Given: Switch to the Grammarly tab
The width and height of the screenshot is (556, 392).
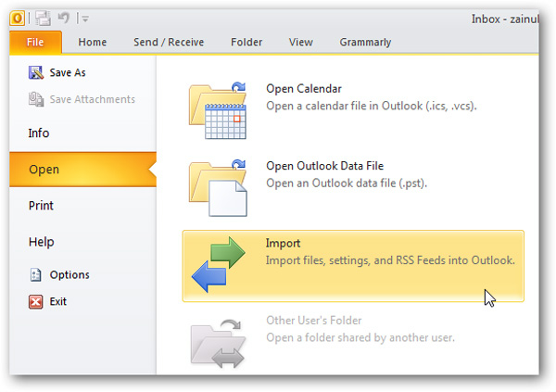Looking at the screenshot, I should pyautogui.click(x=366, y=43).
